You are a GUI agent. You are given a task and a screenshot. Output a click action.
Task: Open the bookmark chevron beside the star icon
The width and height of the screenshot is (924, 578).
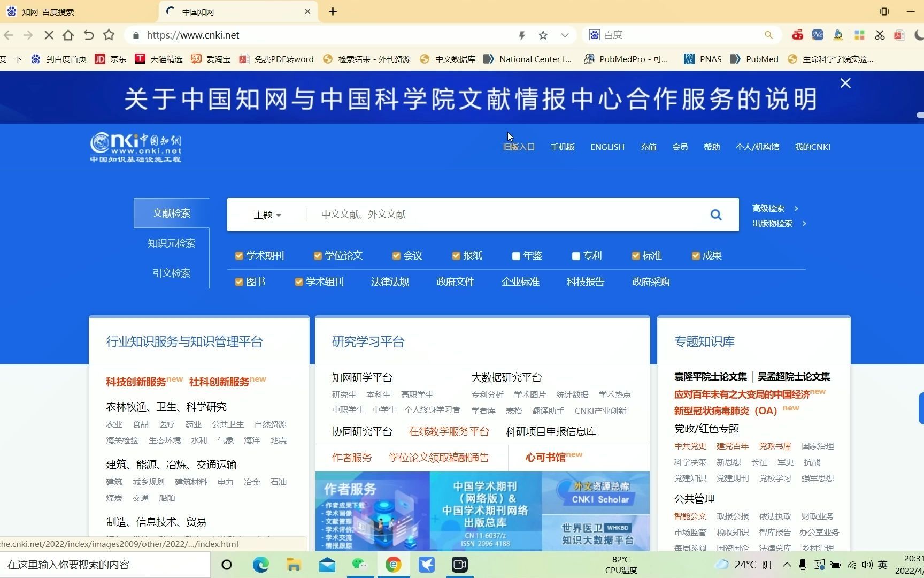pyautogui.click(x=565, y=35)
